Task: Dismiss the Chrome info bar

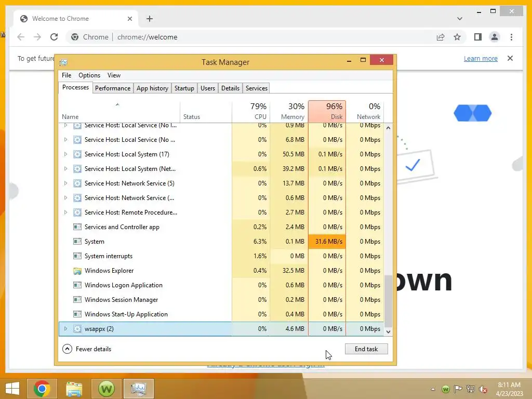Action: pos(510,58)
